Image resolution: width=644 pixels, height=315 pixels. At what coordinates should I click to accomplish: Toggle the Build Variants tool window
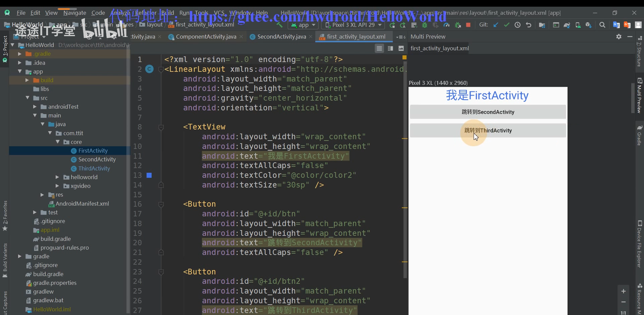[x=5, y=261]
